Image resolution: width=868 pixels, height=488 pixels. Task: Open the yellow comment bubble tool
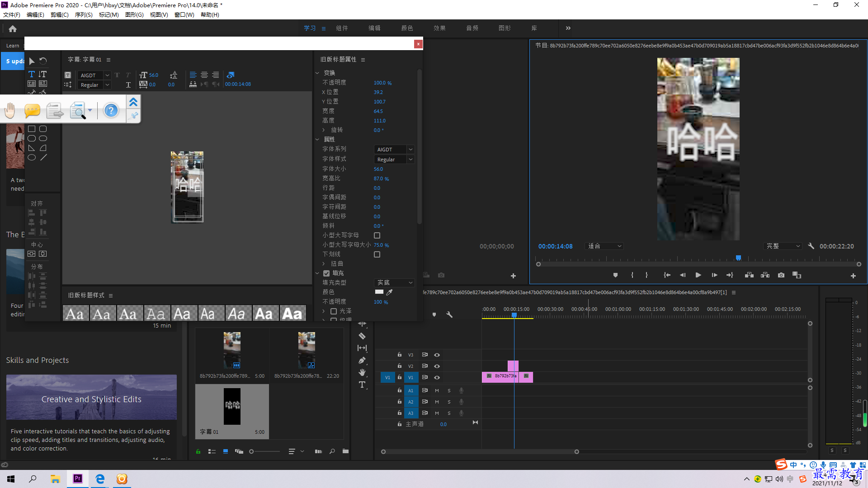coord(32,110)
